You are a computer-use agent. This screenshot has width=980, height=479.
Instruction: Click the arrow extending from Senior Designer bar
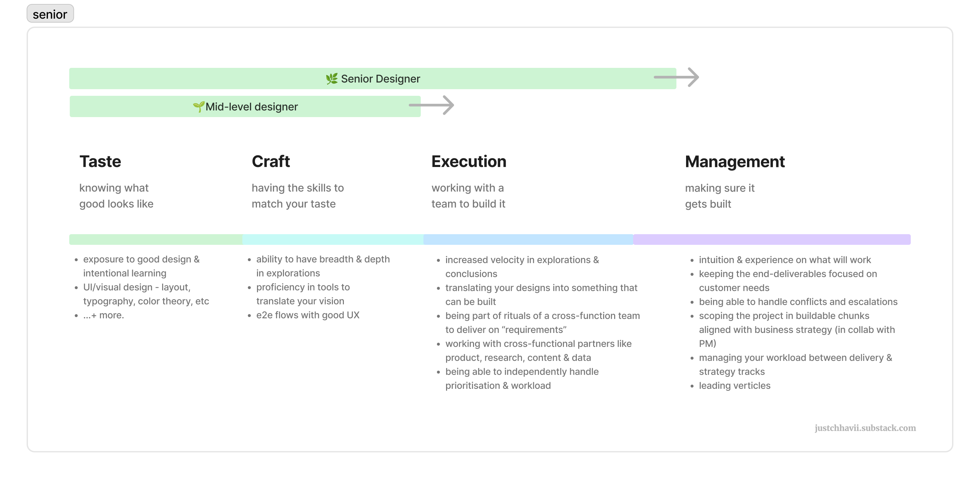676,77
